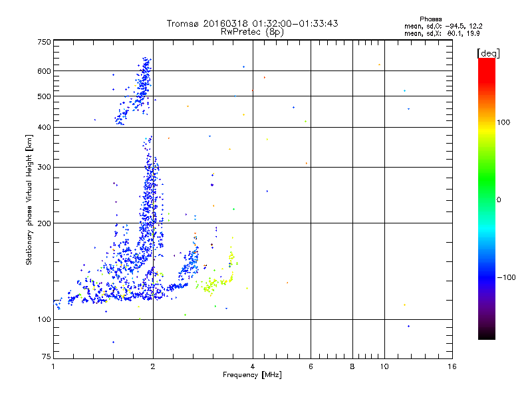Click the y-axis tick '600'
532x399 pixels.
point(44,71)
